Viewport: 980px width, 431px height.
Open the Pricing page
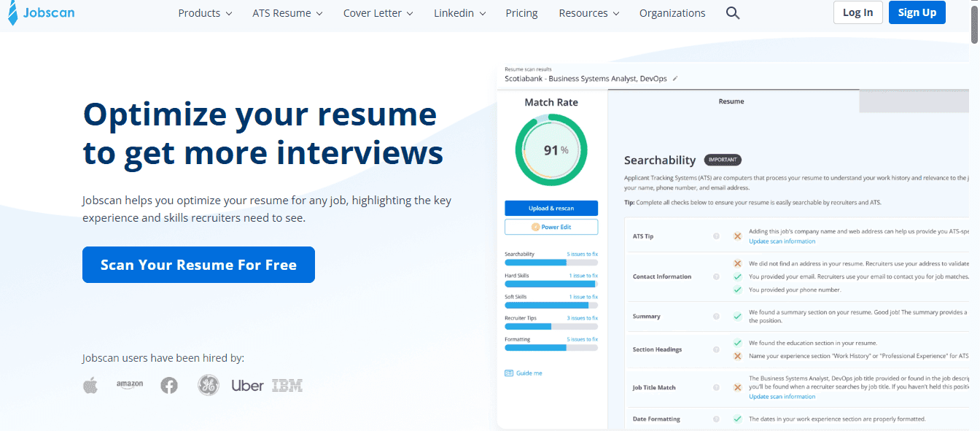pos(521,13)
